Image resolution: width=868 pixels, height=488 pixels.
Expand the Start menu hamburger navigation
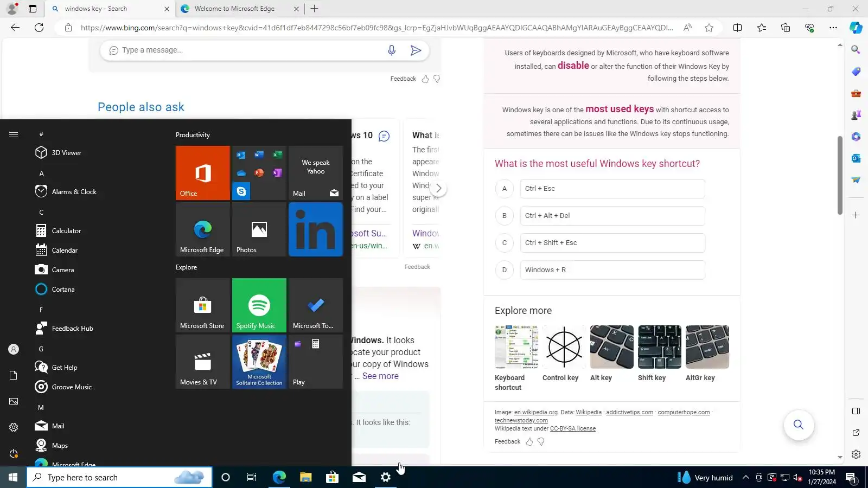(x=14, y=134)
